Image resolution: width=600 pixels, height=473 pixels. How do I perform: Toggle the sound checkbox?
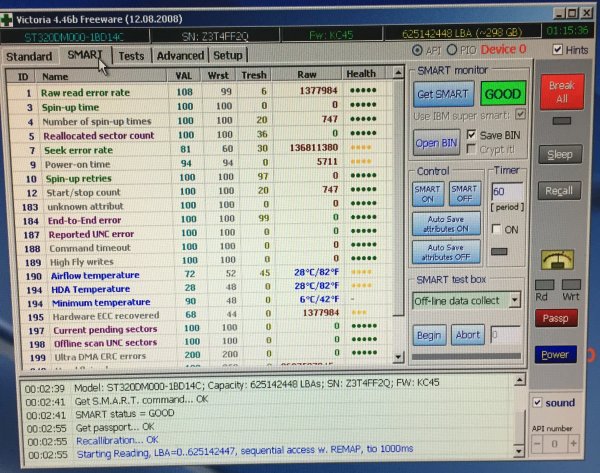(537, 402)
